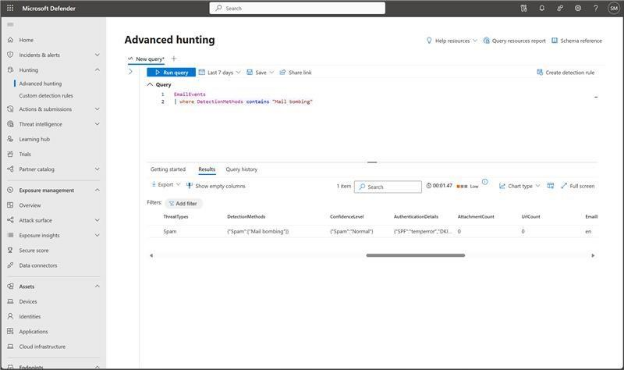Open Cloud infrastructure page

click(x=42, y=347)
